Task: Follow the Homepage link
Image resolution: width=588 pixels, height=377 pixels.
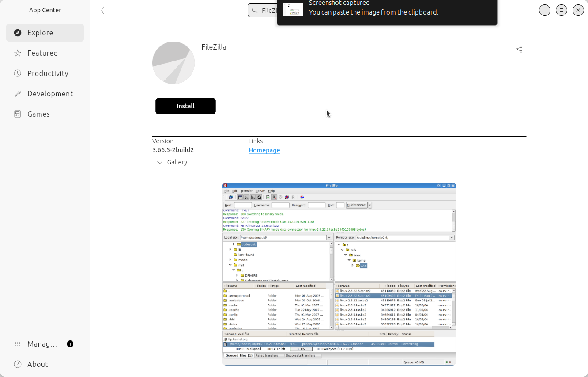Action: (264, 150)
